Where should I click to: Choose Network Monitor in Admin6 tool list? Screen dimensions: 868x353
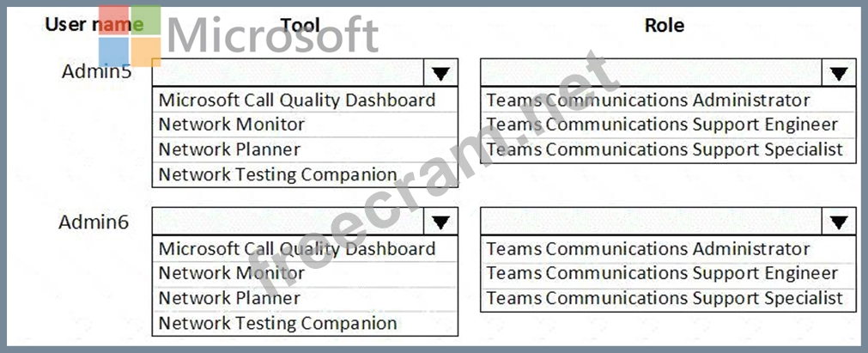pos(232,273)
